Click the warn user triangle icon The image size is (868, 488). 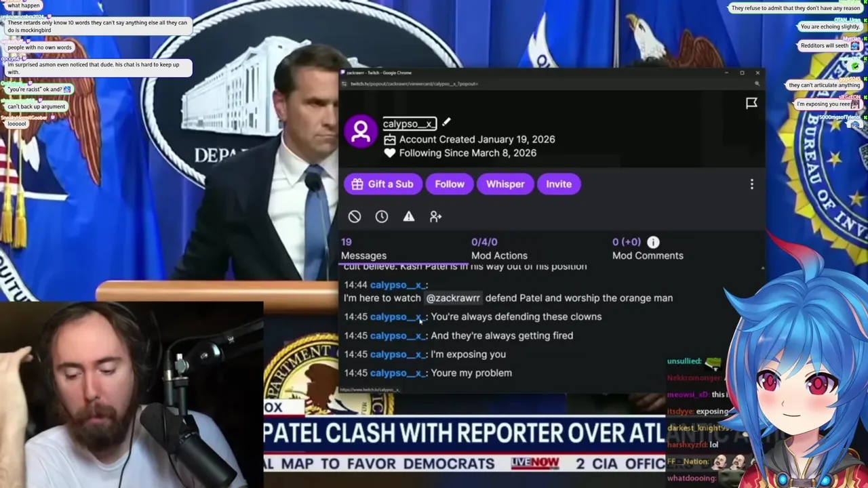[408, 216]
